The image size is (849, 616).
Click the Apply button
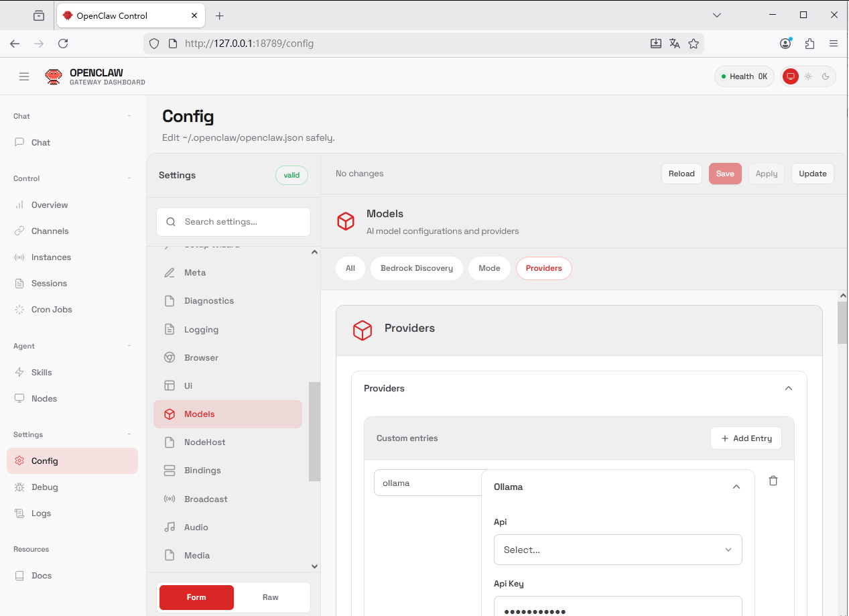767,174
